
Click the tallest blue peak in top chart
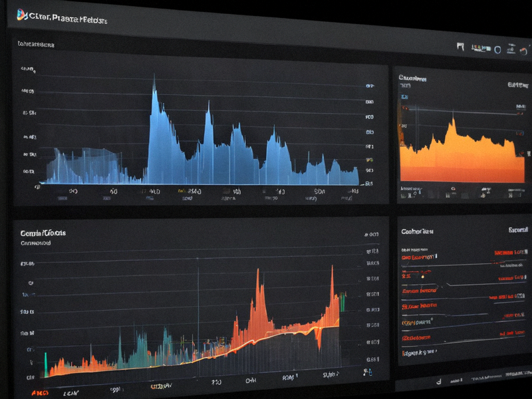click(154, 78)
